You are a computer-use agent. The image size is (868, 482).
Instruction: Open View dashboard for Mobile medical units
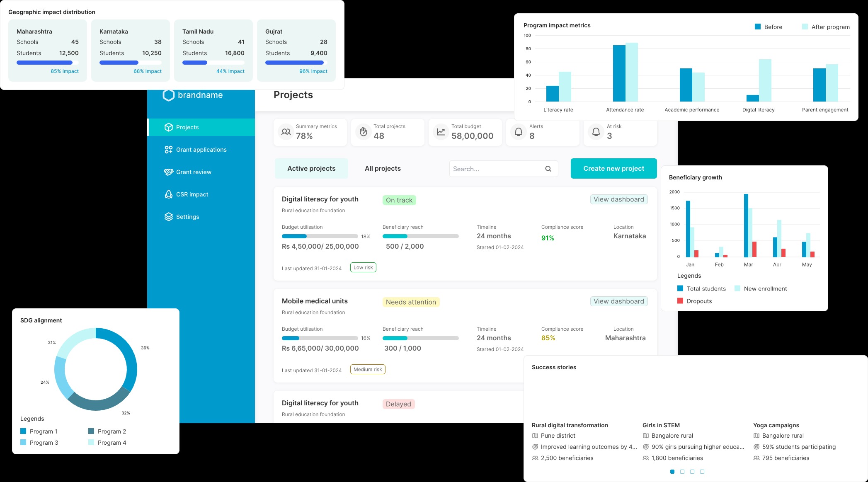tap(618, 301)
